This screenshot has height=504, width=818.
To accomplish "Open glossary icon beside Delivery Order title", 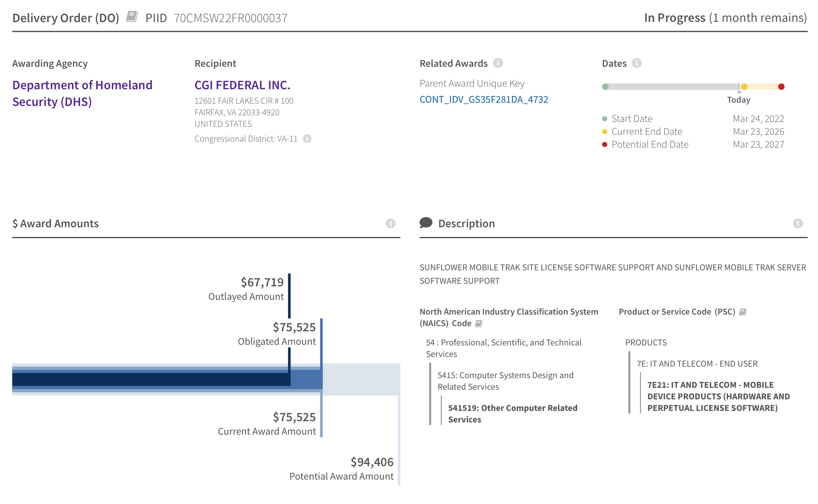I will (x=132, y=17).
